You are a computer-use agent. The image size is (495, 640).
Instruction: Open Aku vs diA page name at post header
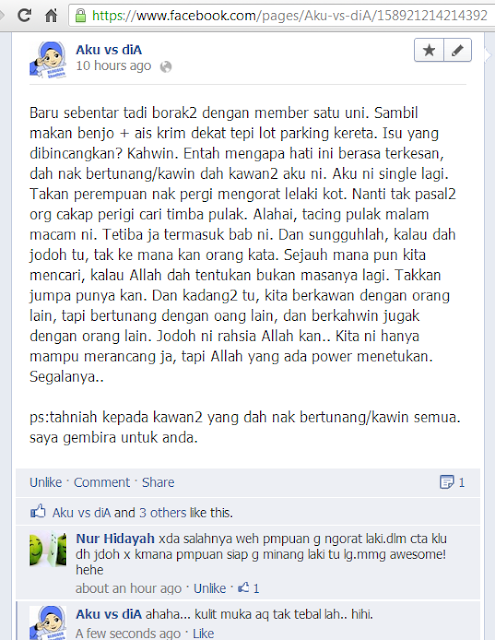[x=109, y=50]
